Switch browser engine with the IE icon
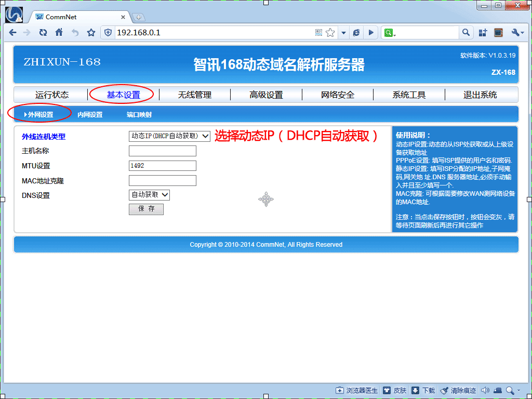This screenshot has height=399, width=532. [356, 33]
